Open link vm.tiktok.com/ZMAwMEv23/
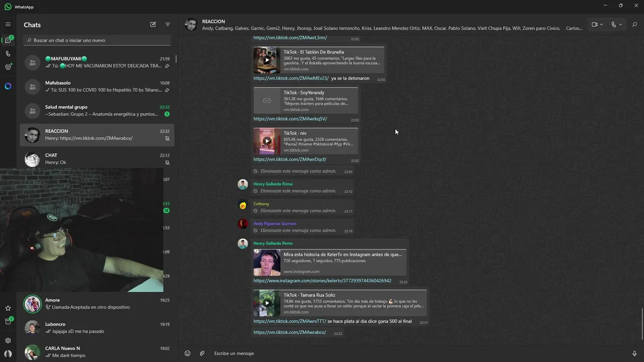The image size is (644, 362). [x=291, y=78]
